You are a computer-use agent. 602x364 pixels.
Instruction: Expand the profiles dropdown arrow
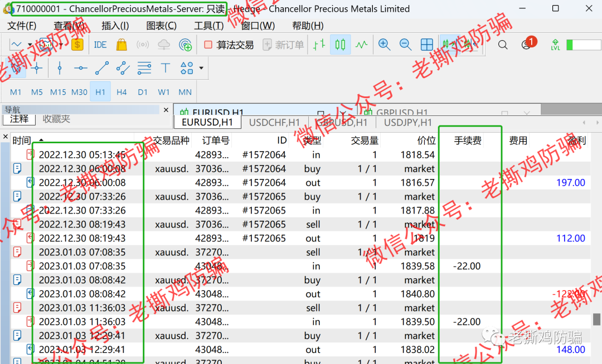[x=61, y=45]
